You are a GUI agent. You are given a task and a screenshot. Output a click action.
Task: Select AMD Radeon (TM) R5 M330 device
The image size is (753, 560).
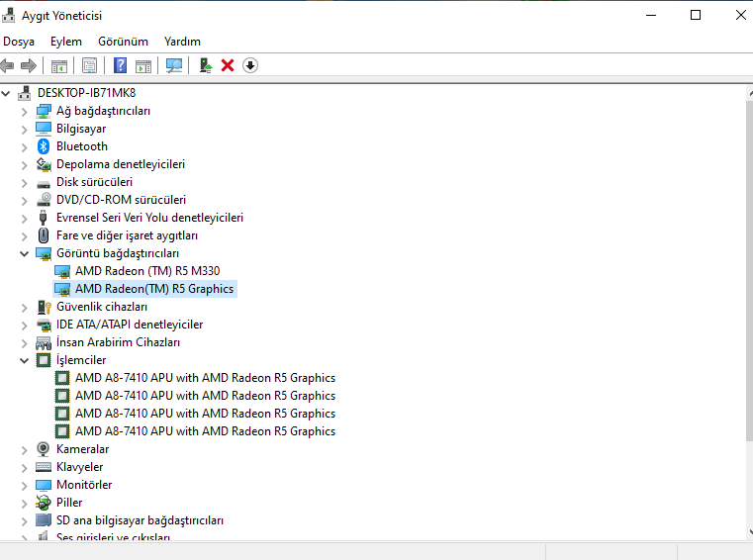click(147, 271)
